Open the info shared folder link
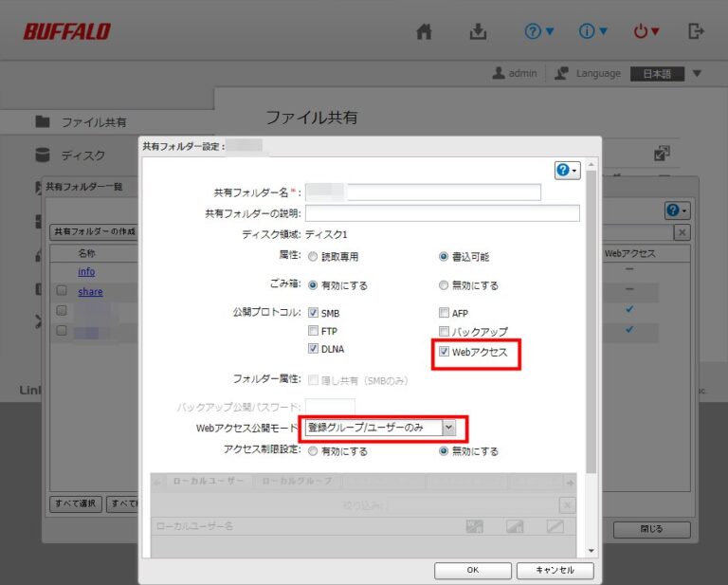 [86, 271]
